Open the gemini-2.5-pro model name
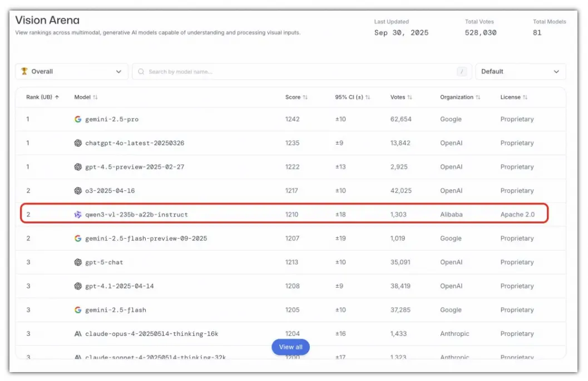 (112, 119)
